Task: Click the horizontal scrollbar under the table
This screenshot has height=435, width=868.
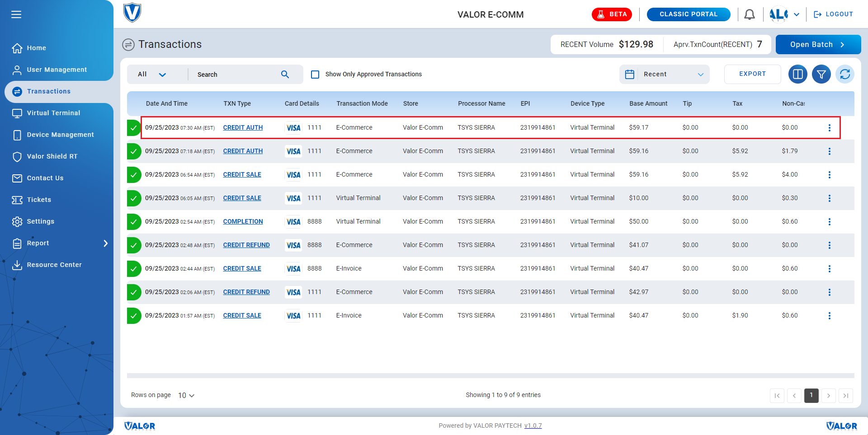Action: coord(490,375)
